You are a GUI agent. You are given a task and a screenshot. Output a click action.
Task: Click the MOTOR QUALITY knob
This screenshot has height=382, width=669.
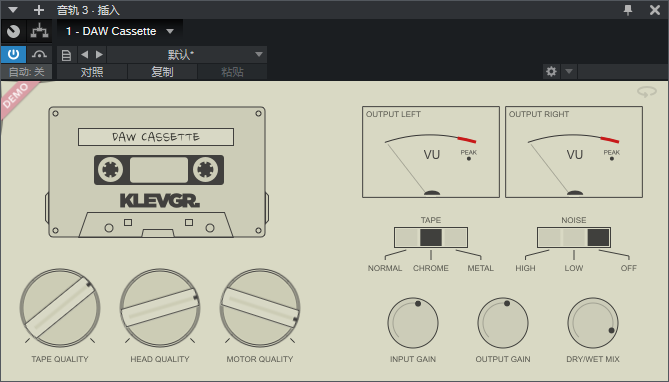pos(260,308)
